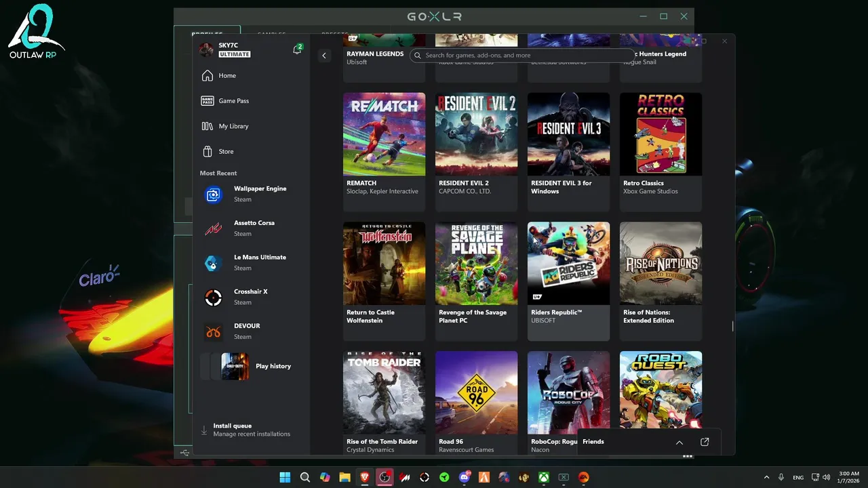The image size is (868, 488).
Task: Open Brave browser from the taskbar
Action: [x=365, y=477]
